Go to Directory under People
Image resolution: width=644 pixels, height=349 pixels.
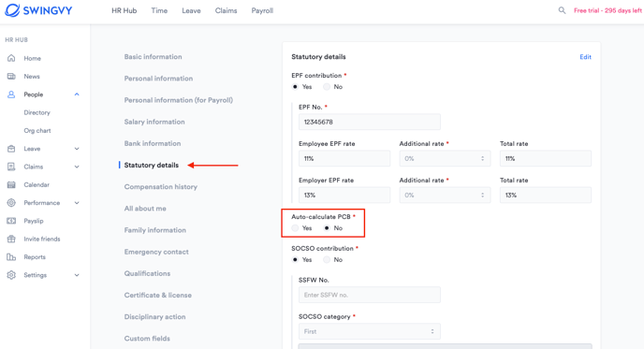click(37, 112)
